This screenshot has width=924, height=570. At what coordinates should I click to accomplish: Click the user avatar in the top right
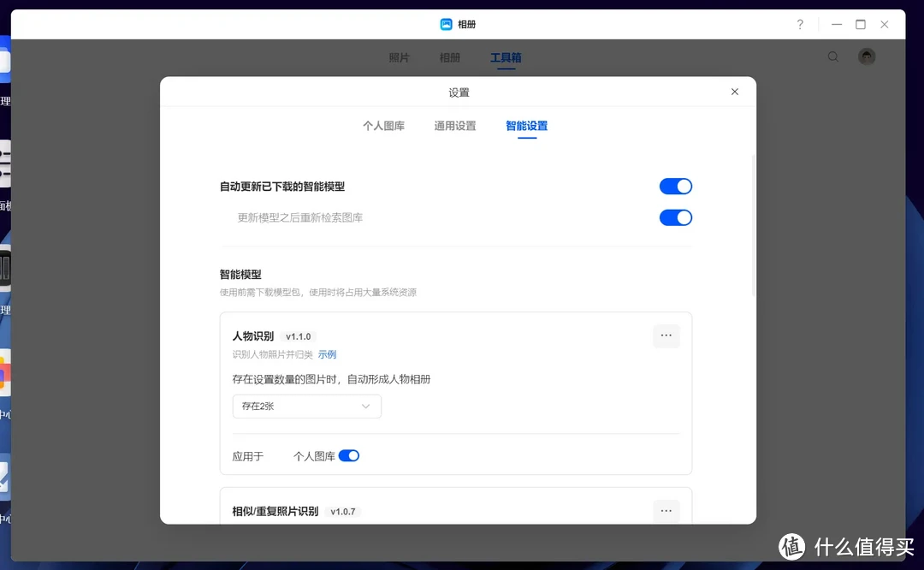tap(866, 56)
